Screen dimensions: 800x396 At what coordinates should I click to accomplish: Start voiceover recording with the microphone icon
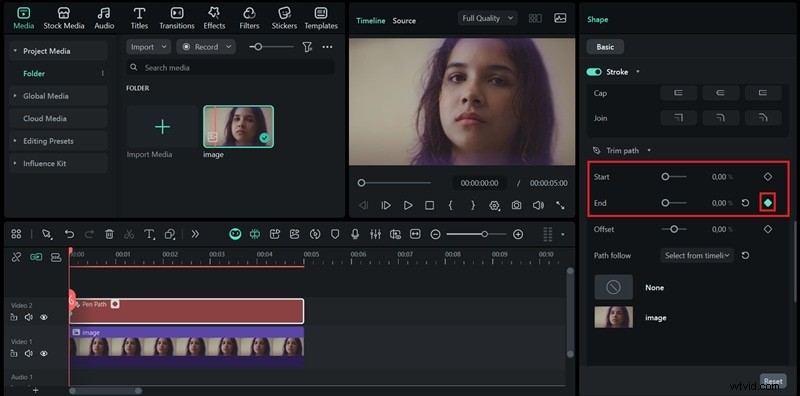[x=355, y=234]
